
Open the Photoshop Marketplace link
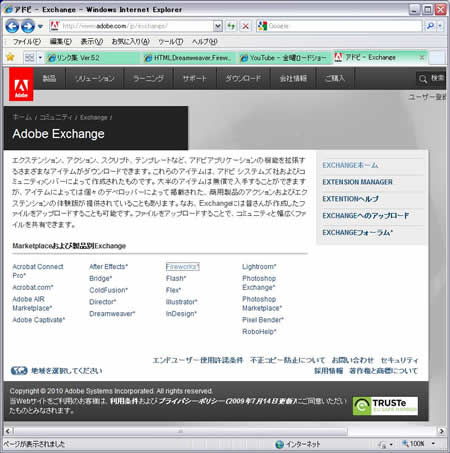pos(262,303)
